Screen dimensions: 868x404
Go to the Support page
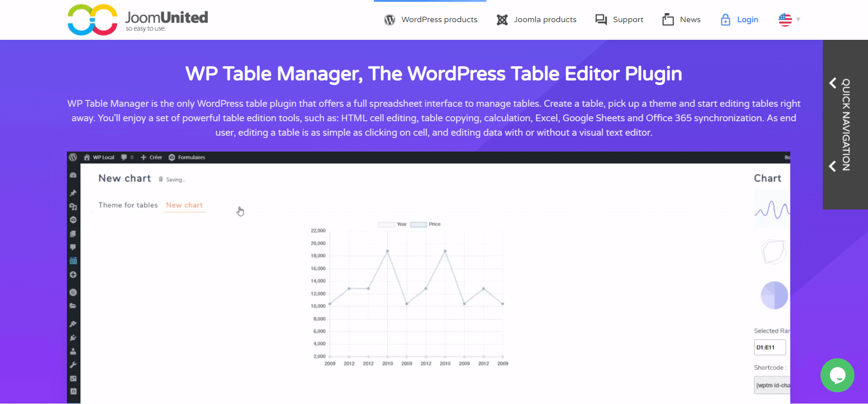tap(628, 19)
